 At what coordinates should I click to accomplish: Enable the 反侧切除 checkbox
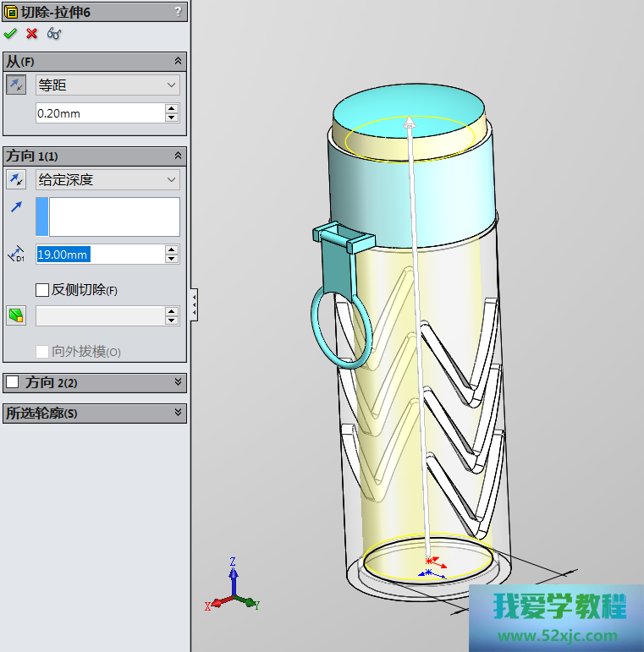(42, 290)
